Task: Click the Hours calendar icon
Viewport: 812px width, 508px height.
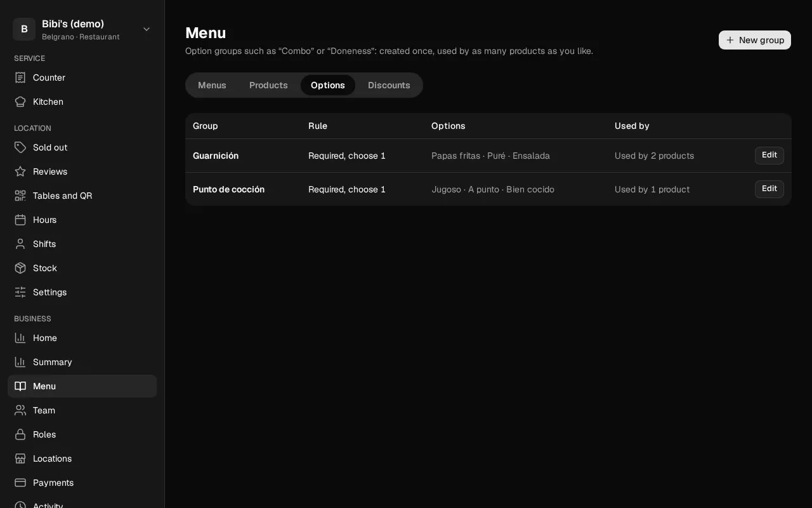Action: click(20, 220)
